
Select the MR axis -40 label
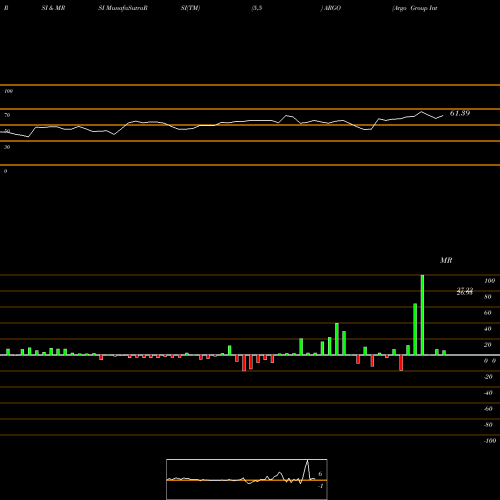488,393
